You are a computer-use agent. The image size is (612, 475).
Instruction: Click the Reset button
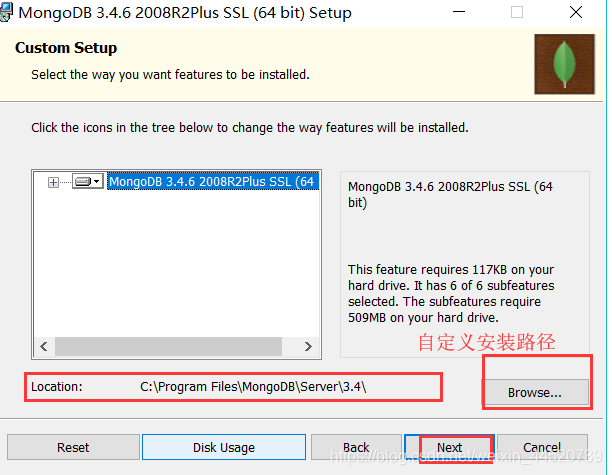(x=73, y=447)
